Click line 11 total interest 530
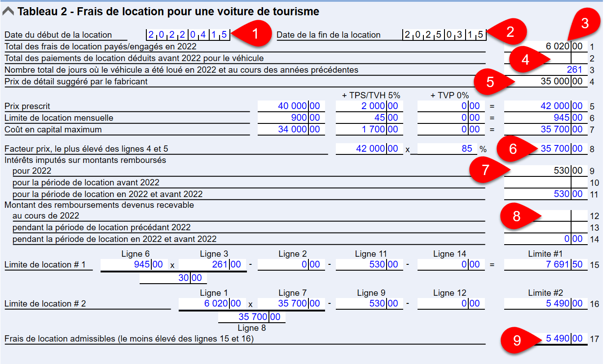 click(x=545, y=194)
